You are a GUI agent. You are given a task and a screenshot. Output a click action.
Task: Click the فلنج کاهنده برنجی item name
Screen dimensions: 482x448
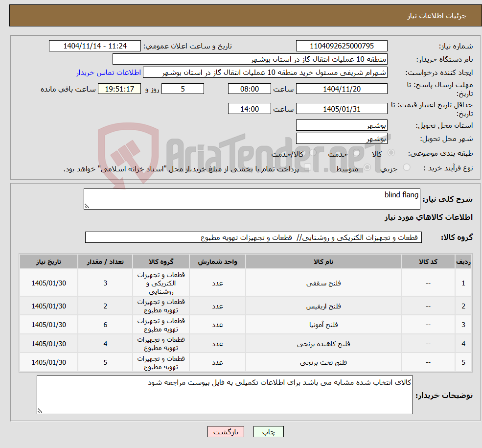pos(323,344)
